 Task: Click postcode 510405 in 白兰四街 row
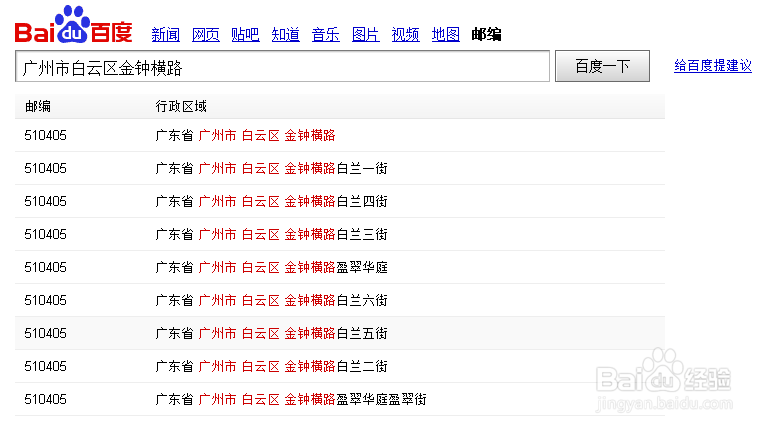[x=45, y=201]
